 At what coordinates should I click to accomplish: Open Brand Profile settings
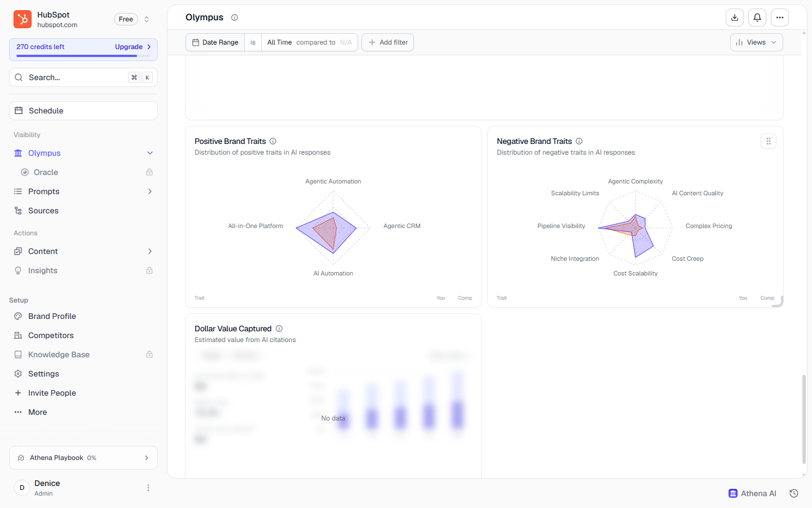point(83,316)
